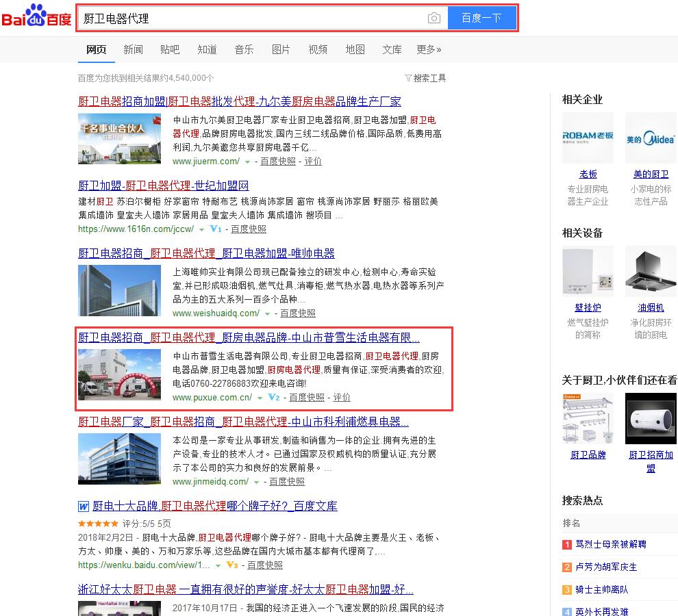Switch to the 图片 search tab
Screen dimensions: 678x616
tap(281, 49)
